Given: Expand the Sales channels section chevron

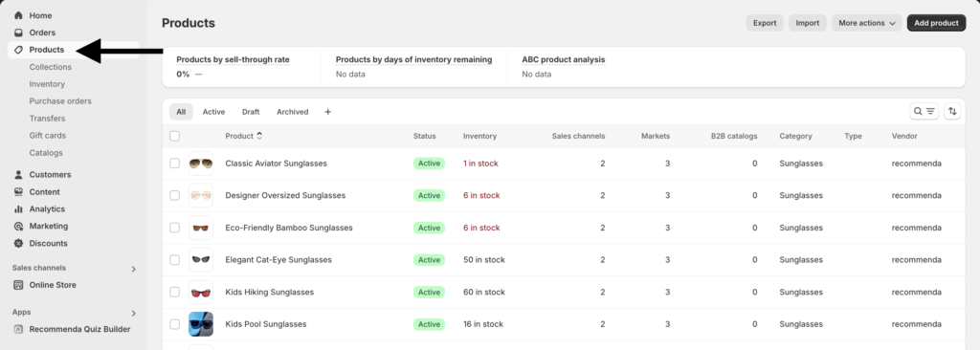Looking at the screenshot, I should (133, 269).
